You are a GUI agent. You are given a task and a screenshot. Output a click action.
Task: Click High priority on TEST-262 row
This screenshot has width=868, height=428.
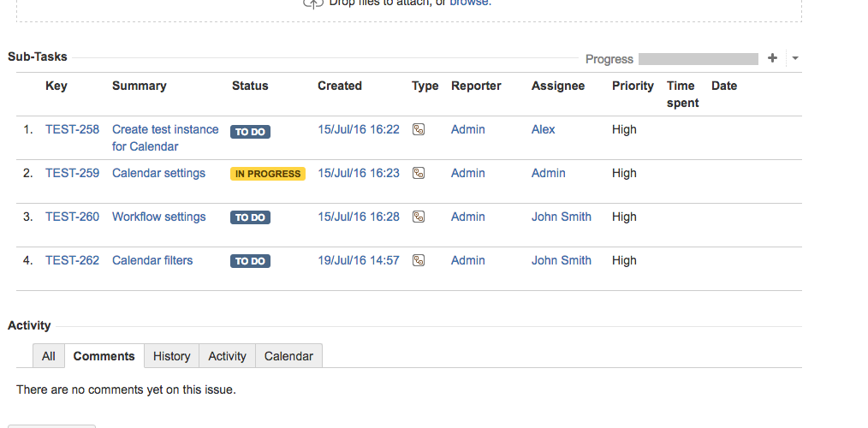624,261
